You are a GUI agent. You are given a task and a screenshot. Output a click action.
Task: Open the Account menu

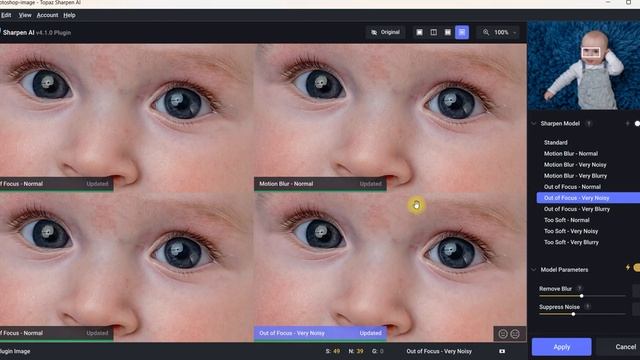point(47,15)
